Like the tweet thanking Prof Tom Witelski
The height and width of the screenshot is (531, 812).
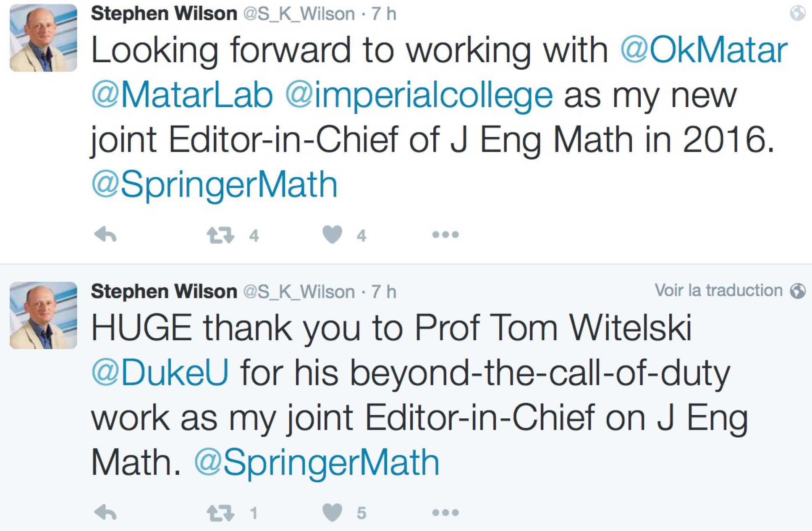tap(333, 513)
